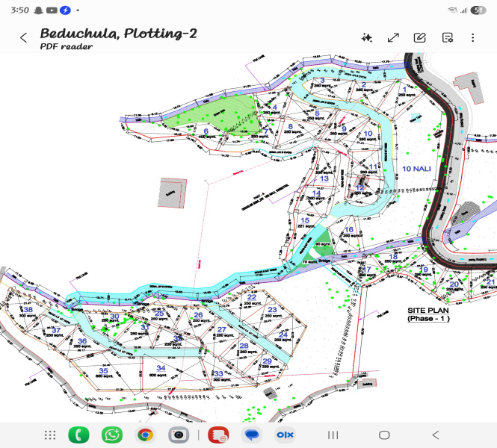The height and width of the screenshot is (448, 497).
Task: Tap the 10 NALI label on map
Action: point(416,169)
